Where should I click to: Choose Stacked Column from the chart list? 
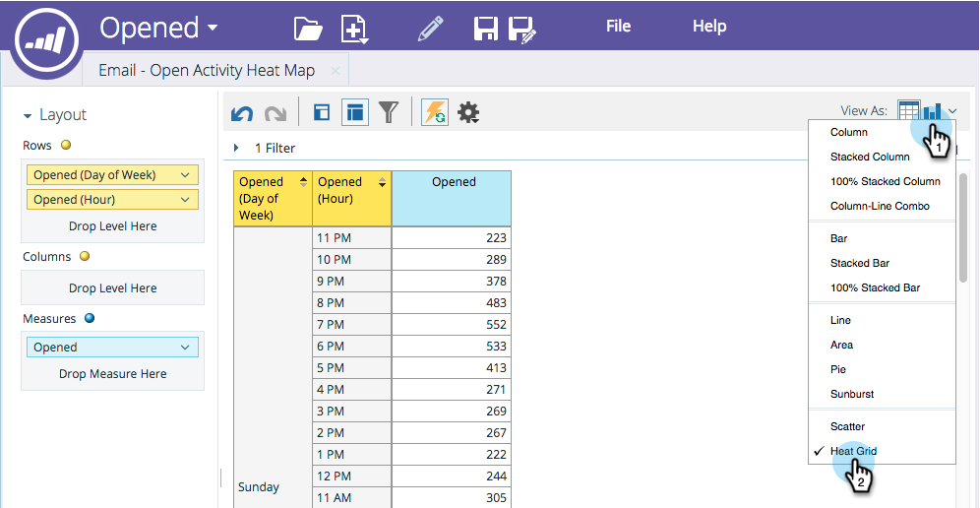(870, 157)
